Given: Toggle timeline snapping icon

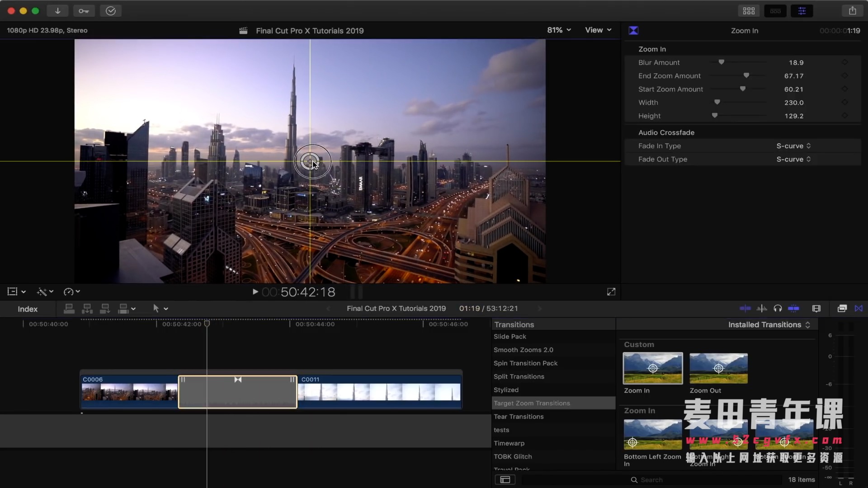Looking at the screenshot, I should (x=793, y=309).
